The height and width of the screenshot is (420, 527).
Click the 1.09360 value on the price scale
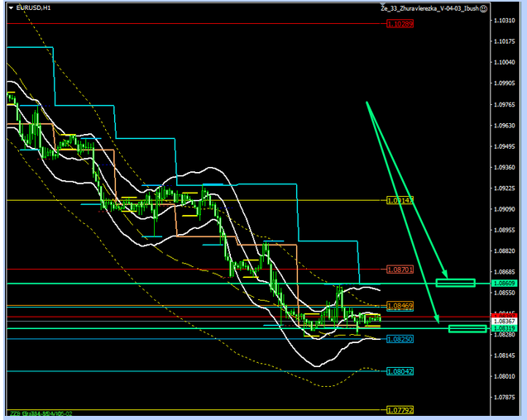pyautogui.click(x=504, y=167)
